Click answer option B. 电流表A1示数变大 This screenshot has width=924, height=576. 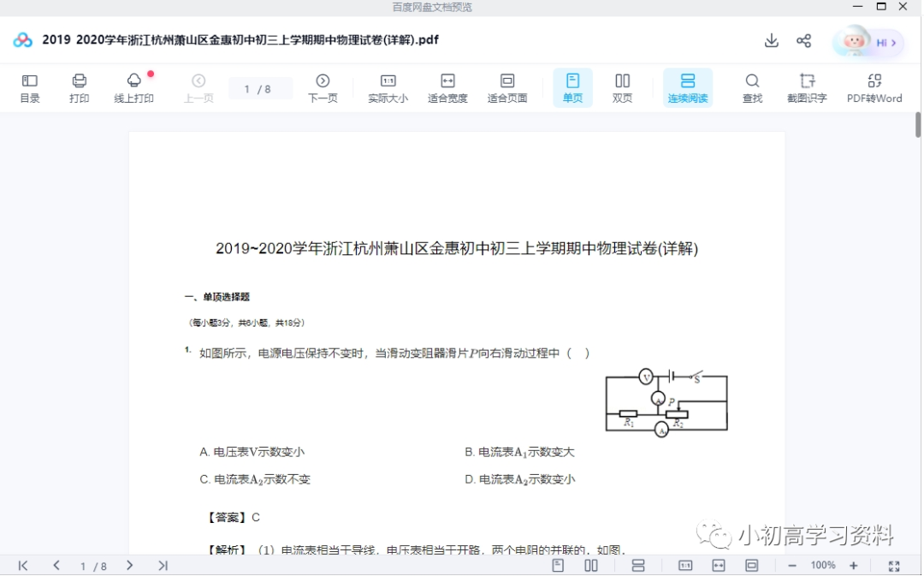click(x=519, y=452)
